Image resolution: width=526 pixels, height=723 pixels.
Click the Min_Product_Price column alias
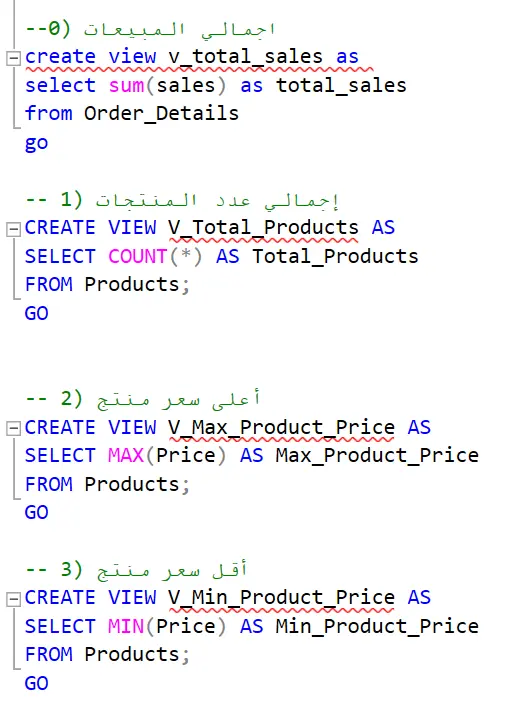pyautogui.click(x=377, y=627)
